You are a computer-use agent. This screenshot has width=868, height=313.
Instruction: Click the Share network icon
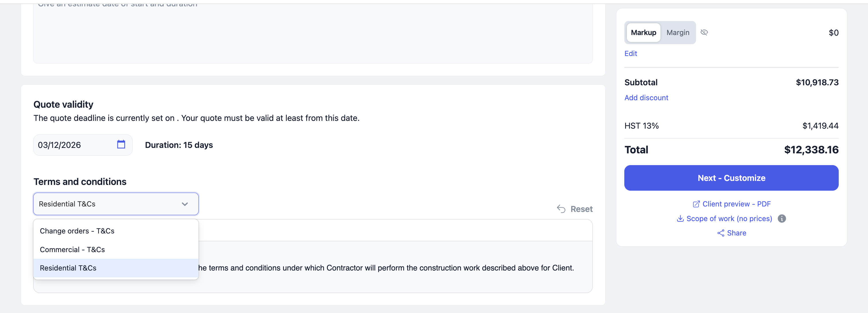point(720,233)
